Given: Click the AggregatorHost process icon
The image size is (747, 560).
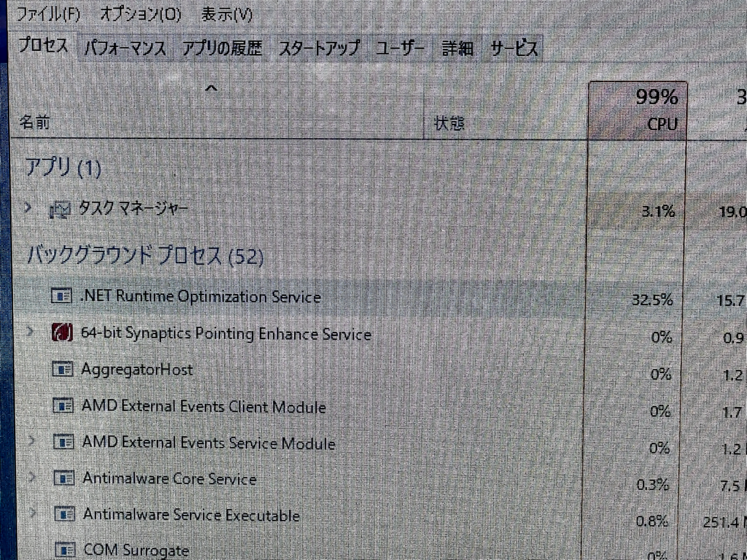Looking at the screenshot, I should point(63,369).
